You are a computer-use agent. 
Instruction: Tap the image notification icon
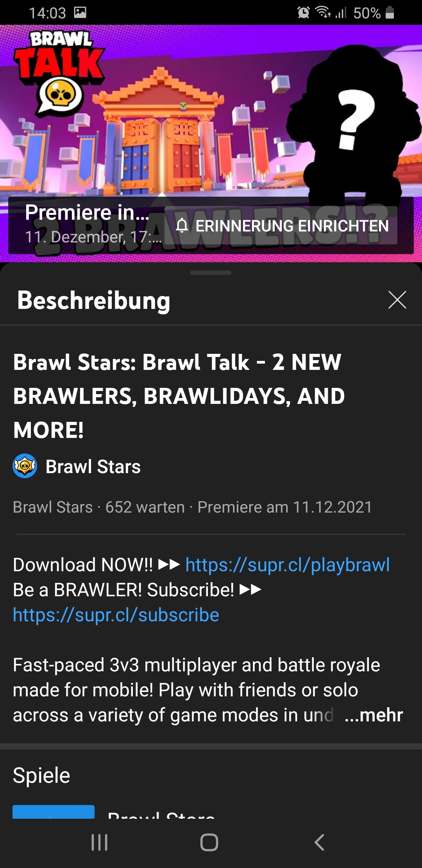80,13
